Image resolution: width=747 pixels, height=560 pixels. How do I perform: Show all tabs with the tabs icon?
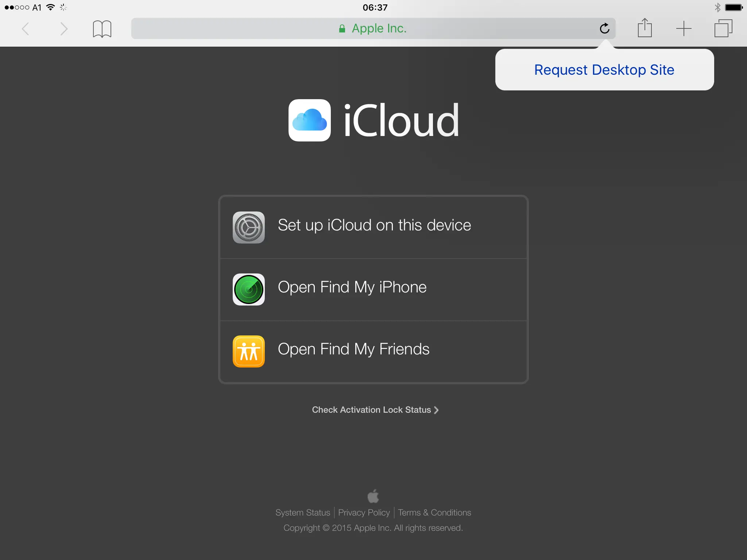pos(723,28)
